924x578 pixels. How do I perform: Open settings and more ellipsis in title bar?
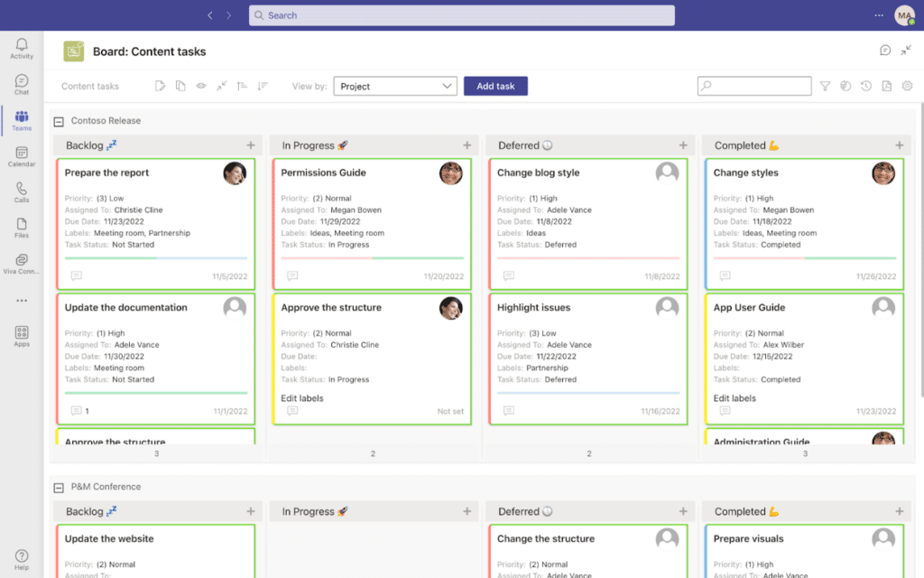pyautogui.click(x=879, y=15)
